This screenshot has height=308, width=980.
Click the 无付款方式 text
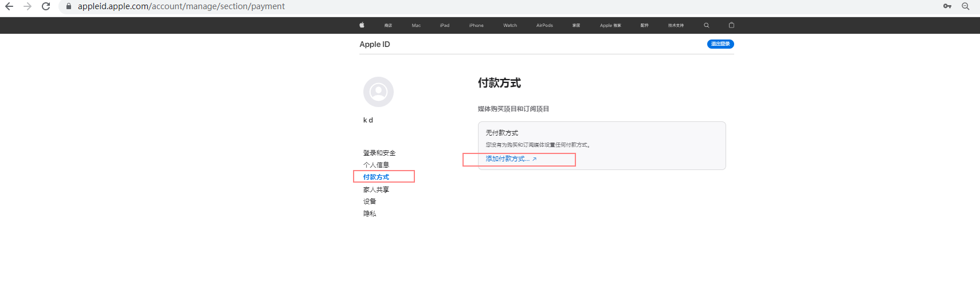click(x=502, y=133)
